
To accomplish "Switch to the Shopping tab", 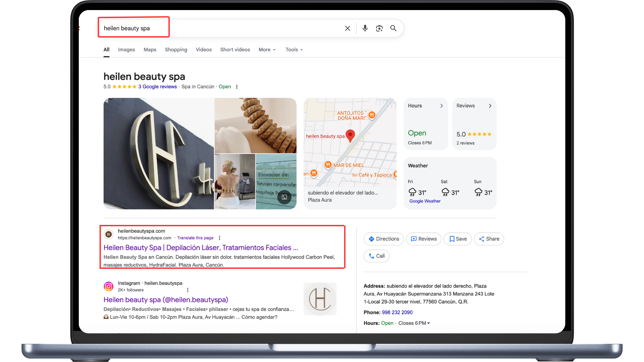I will [176, 49].
